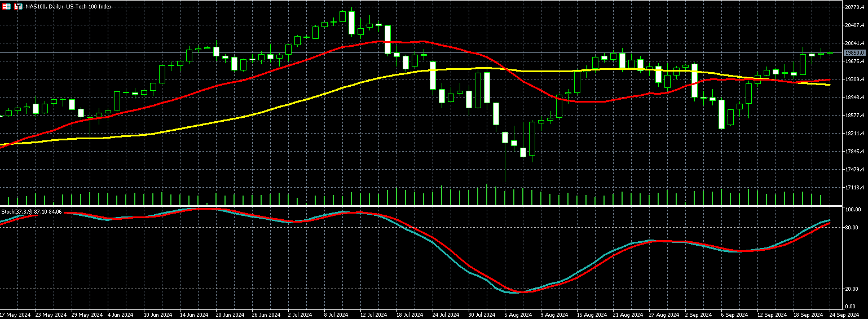Click the 5 Aug 2024 date label
The image size is (868, 319).
pyautogui.click(x=518, y=314)
